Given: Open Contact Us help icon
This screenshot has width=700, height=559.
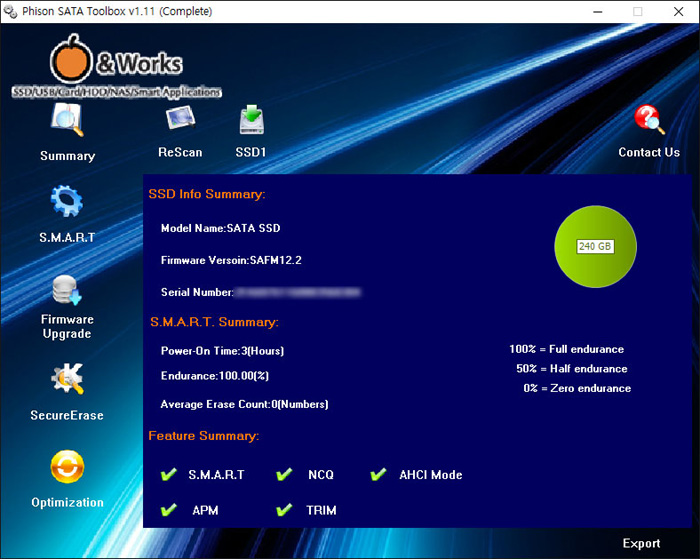Looking at the screenshot, I should pyautogui.click(x=649, y=119).
